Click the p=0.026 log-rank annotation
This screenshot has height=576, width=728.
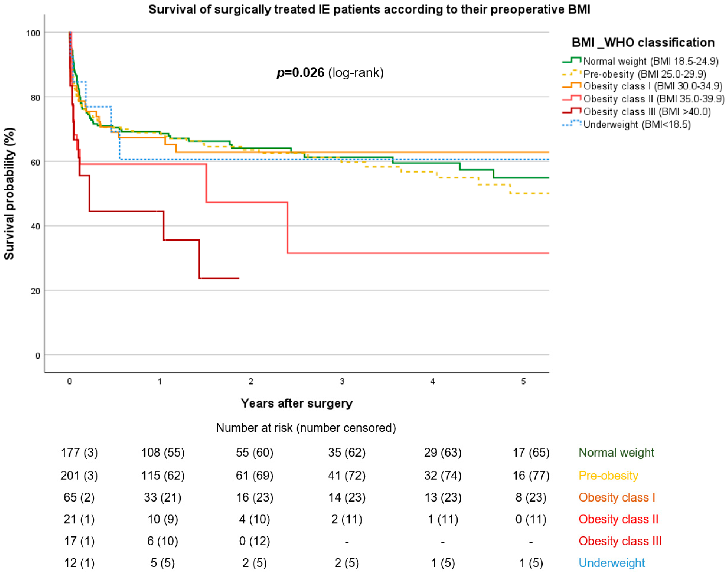(x=330, y=73)
